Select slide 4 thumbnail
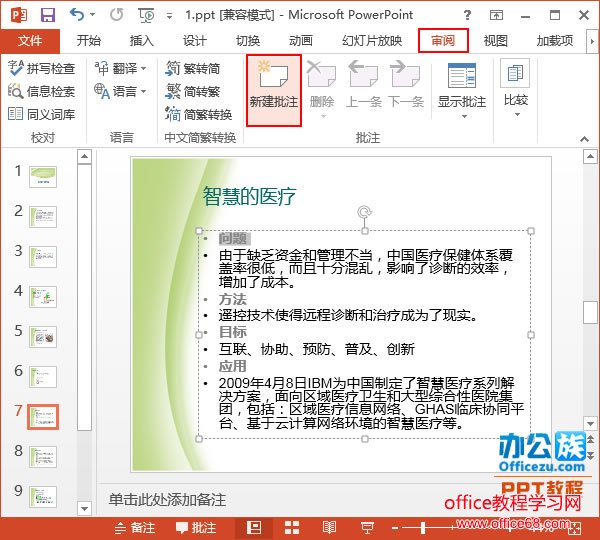Screen dimensions: 600x540 click(x=43, y=297)
